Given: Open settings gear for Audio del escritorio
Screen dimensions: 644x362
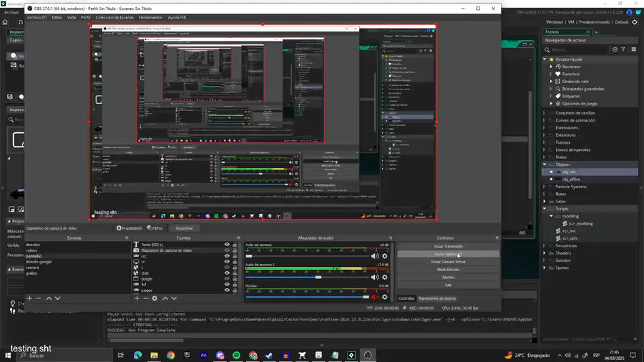Looking at the screenshot, I should 385,256.
